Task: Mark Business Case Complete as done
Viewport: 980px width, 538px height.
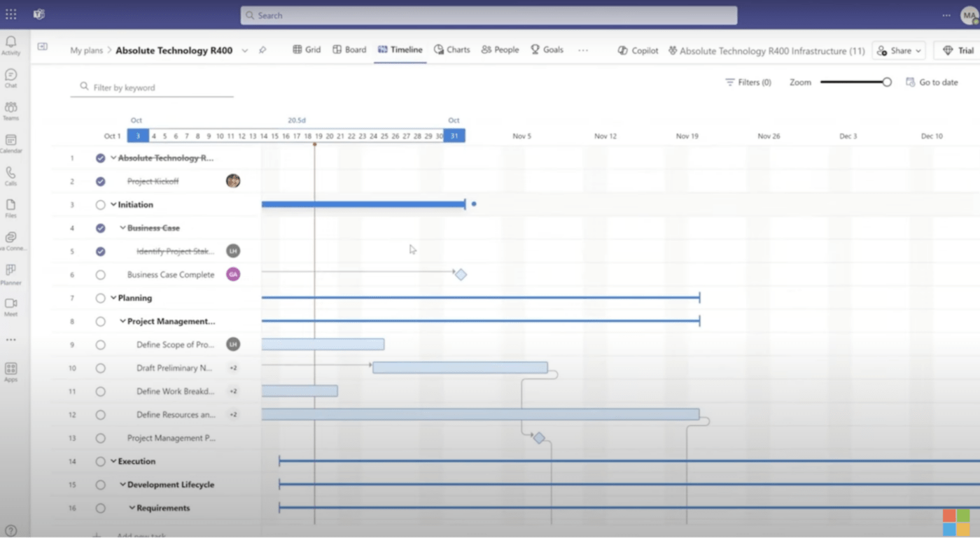Action: coord(101,275)
